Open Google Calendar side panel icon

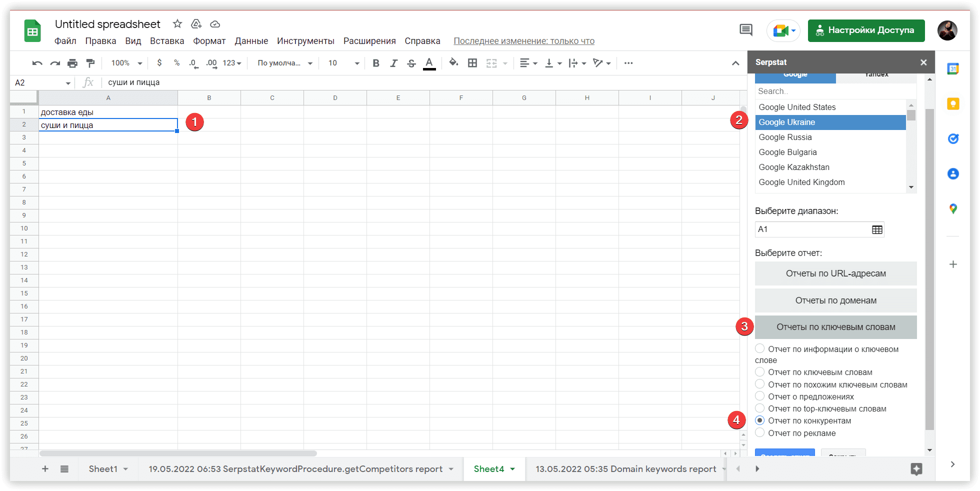point(953,69)
